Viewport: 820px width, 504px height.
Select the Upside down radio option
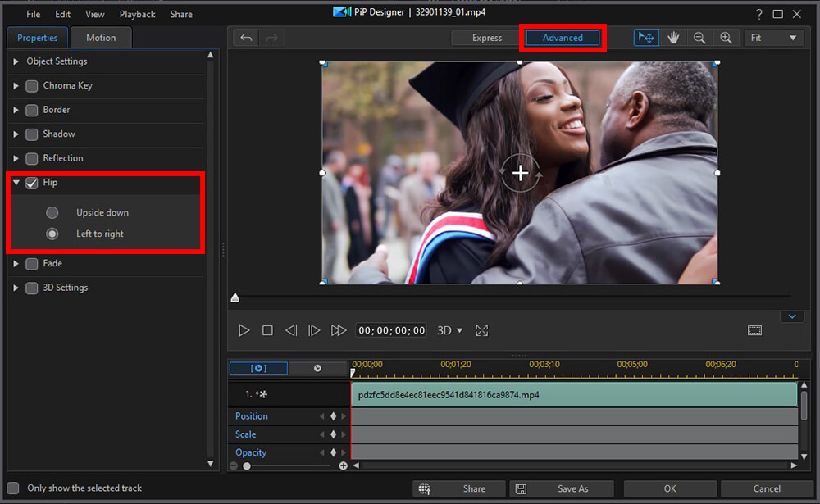pyautogui.click(x=52, y=212)
